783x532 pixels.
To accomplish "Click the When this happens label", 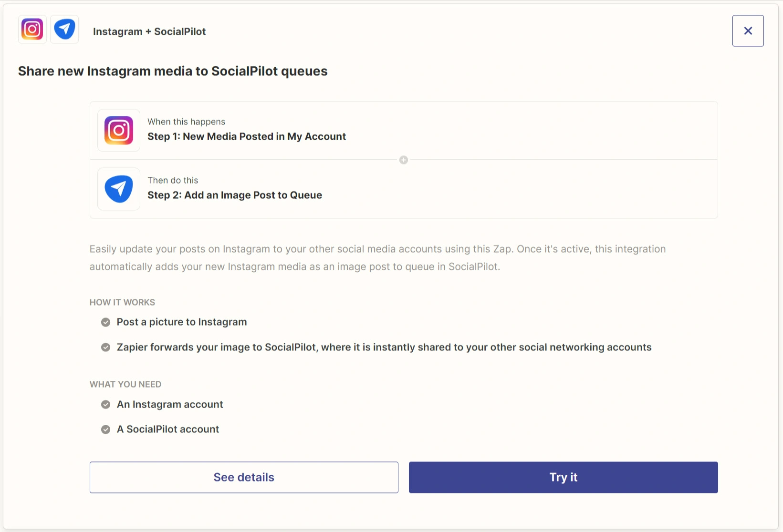I will click(186, 122).
